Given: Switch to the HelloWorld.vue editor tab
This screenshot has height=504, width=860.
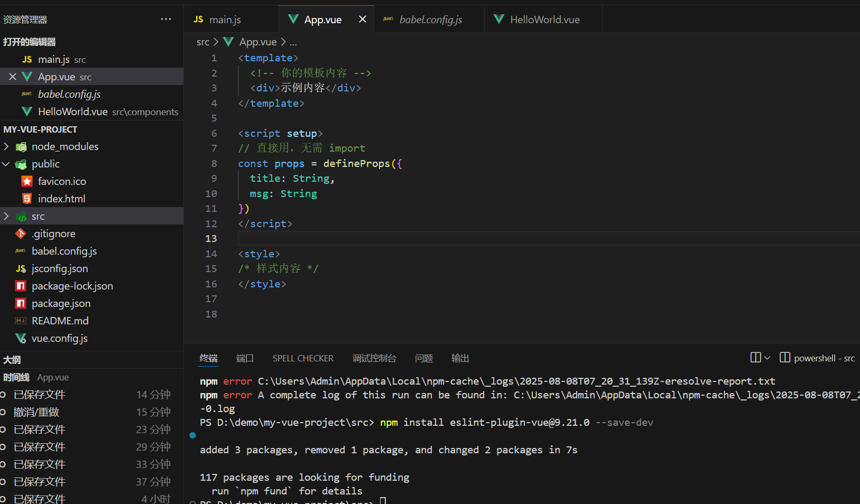Looking at the screenshot, I should tap(543, 20).
